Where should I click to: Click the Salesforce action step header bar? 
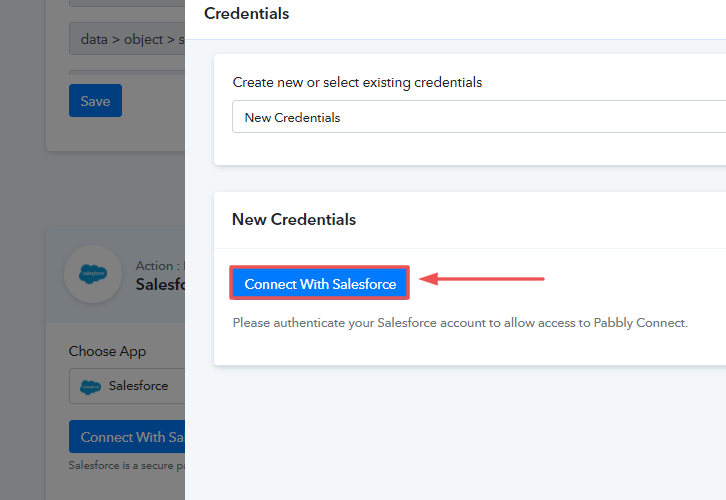[x=116, y=275]
